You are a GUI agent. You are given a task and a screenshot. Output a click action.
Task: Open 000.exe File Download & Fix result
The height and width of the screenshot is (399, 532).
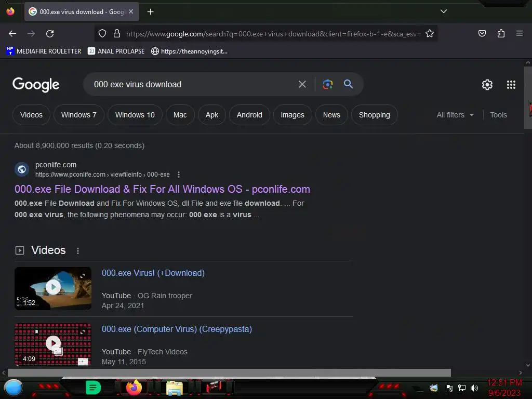(162, 189)
